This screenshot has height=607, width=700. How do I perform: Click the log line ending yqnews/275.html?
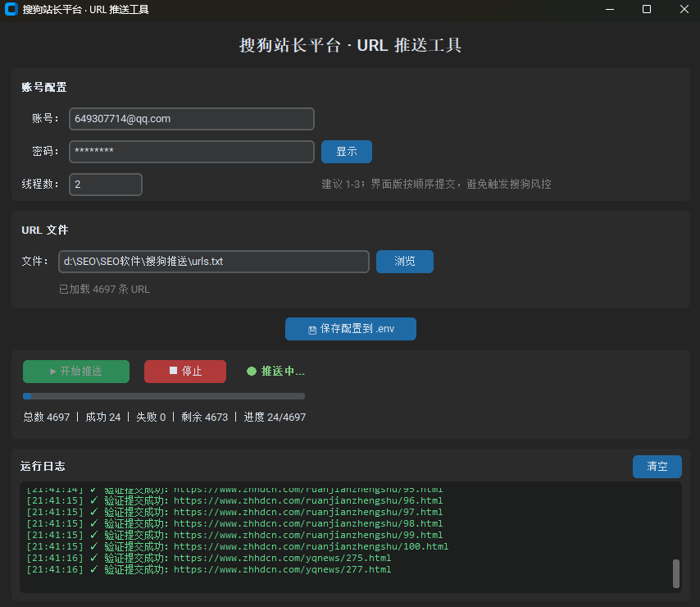click(x=208, y=558)
